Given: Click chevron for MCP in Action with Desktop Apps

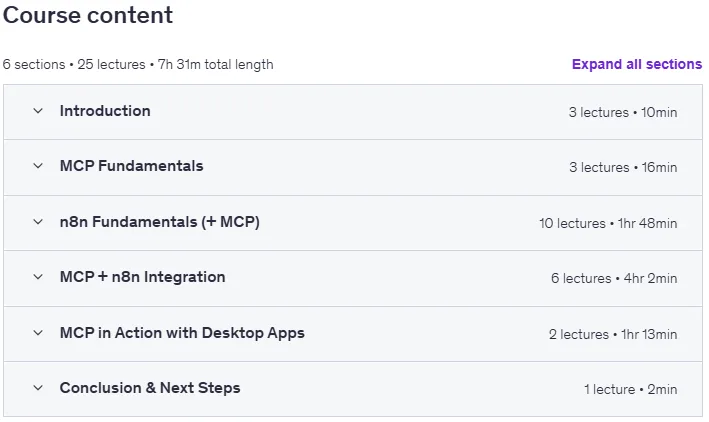Looking at the screenshot, I should point(38,333).
